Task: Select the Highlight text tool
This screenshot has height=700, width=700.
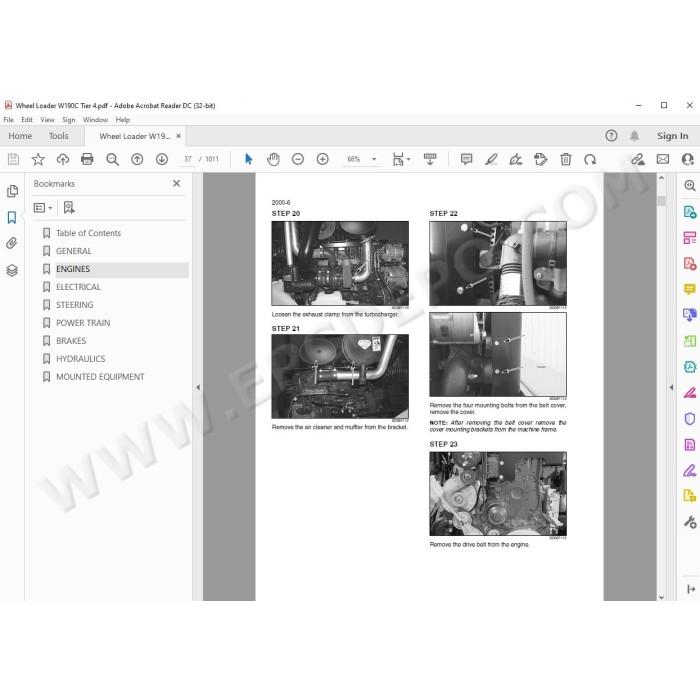Action: [x=491, y=159]
